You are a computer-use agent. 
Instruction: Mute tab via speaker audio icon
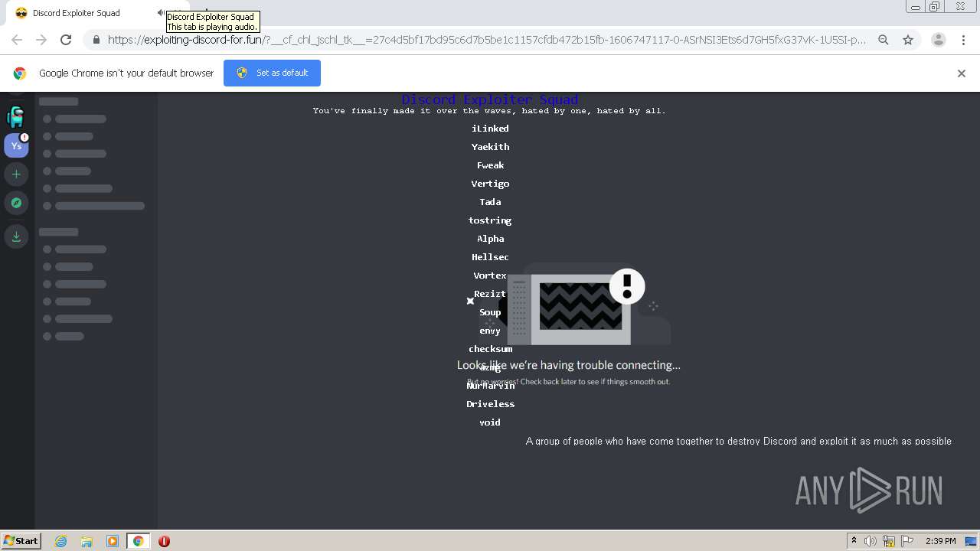(161, 13)
